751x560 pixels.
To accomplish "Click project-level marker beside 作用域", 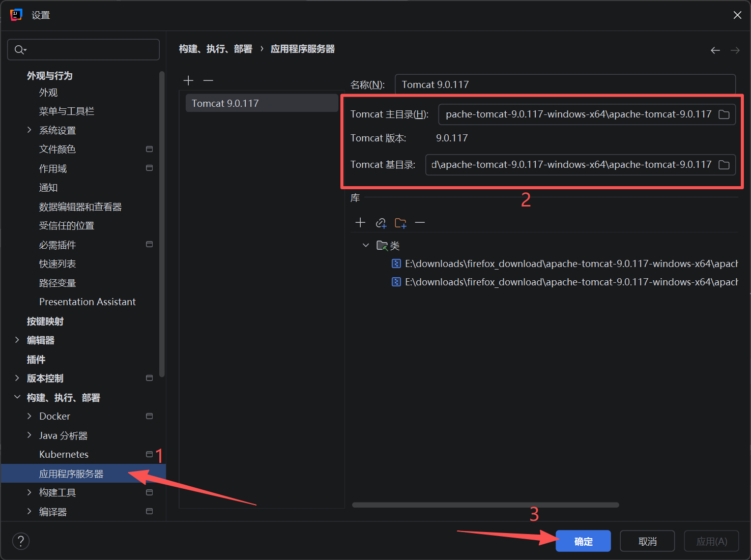I will click(150, 168).
